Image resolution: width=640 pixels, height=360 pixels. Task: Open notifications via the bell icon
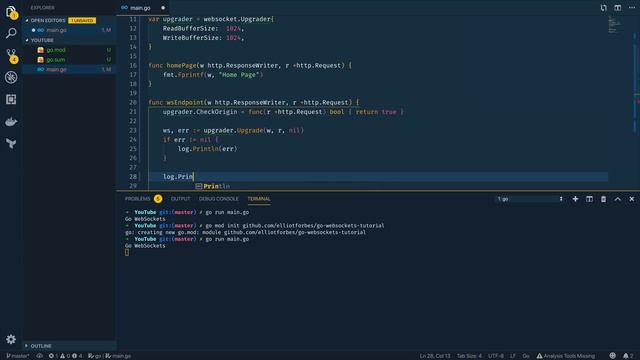click(x=628, y=356)
